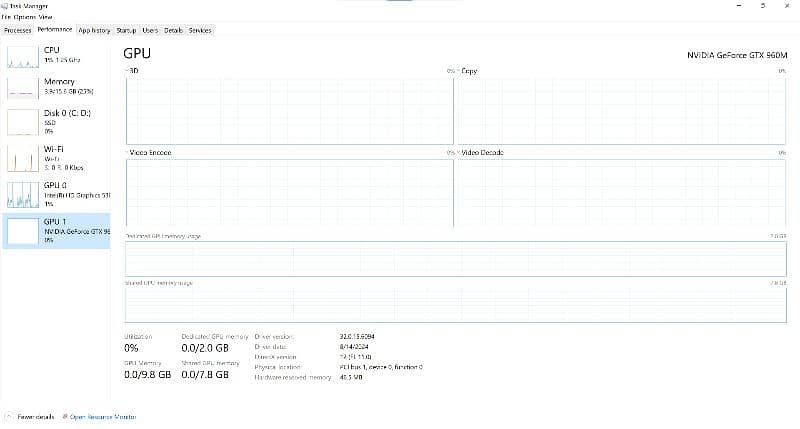Click the Fewer details arrow icon
Screen dimensions: 800x429
click(x=9, y=416)
